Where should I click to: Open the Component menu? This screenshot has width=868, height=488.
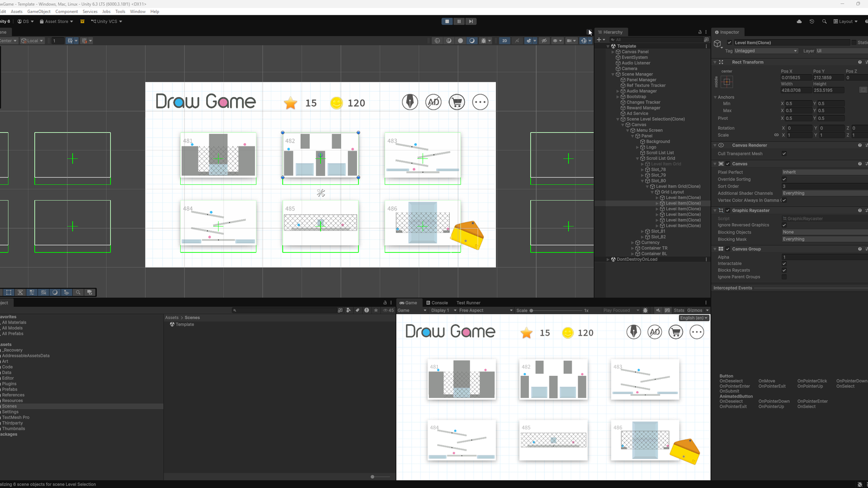(x=67, y=11)
